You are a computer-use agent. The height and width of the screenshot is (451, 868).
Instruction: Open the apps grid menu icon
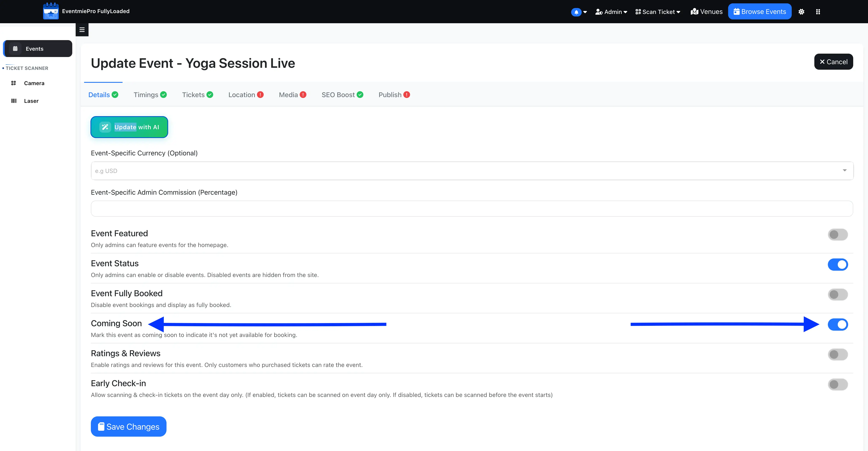pos(818,12)
